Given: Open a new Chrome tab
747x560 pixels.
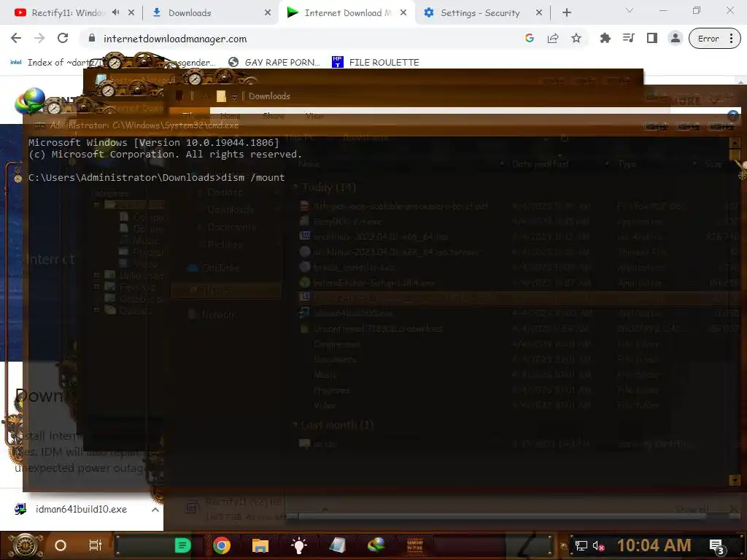Looking at the screenshot, I should pyautogui.click(x=566, y=13).
